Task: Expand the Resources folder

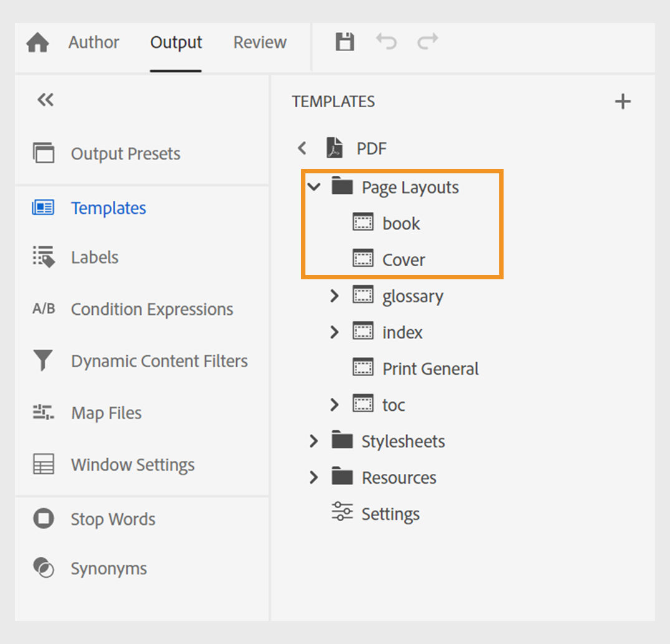Action: 314,477
